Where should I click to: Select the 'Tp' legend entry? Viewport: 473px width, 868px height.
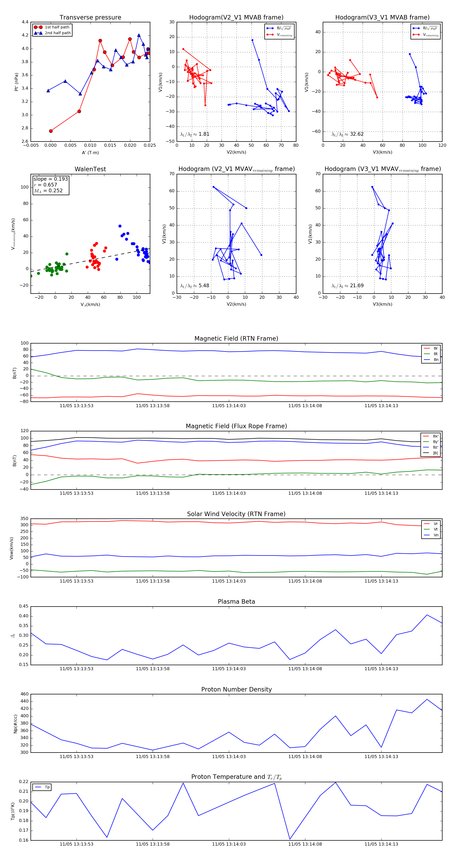tap(42, 787)
